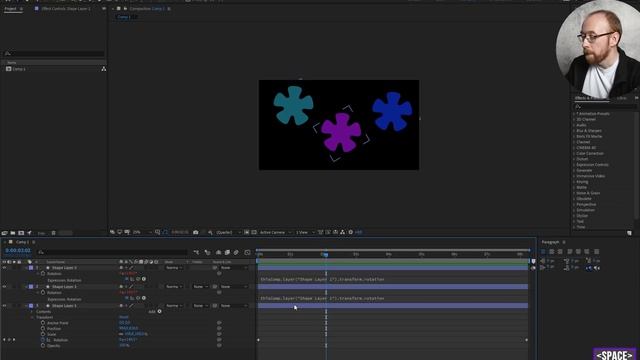Hide the first layer with its eye icon
640x360 pixels.
click(4, 268)
